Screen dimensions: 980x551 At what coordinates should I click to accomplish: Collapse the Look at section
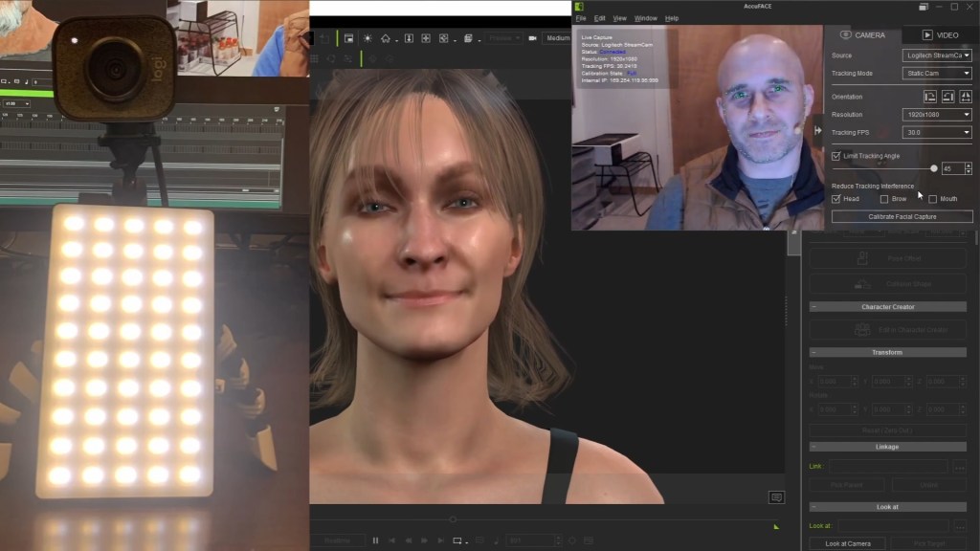pyautogui.click(x=813, y=507)
